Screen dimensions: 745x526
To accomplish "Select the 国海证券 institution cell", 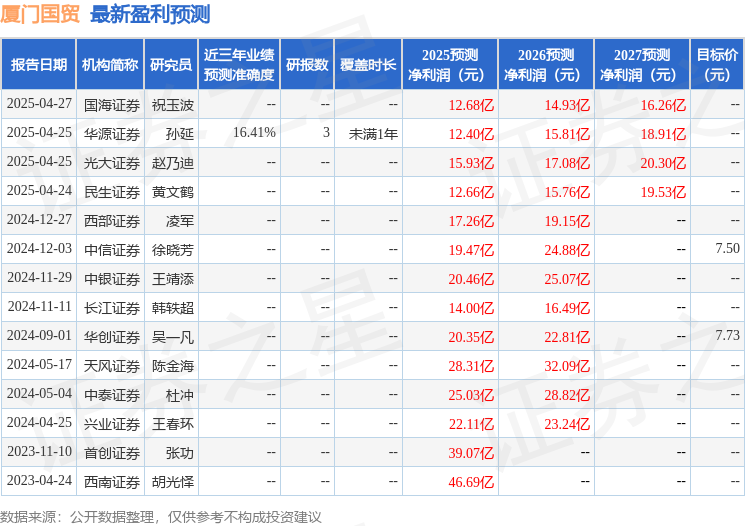I will 112,105.
